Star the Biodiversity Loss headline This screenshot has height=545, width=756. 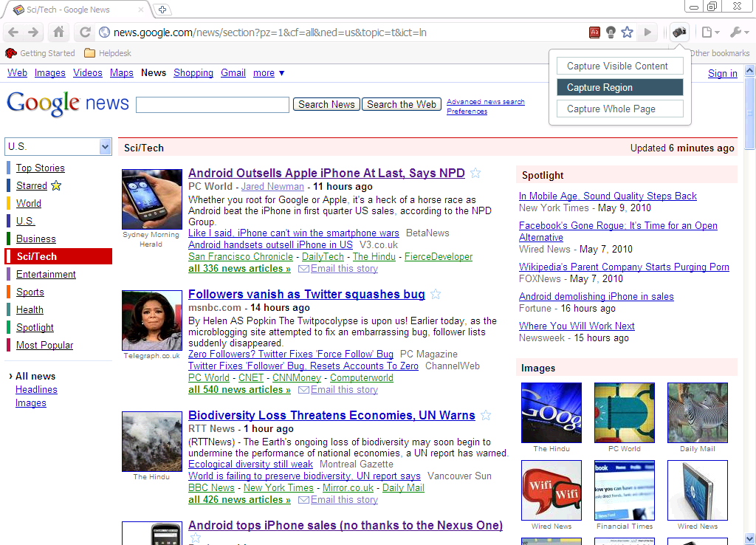(x=486, y=415)
